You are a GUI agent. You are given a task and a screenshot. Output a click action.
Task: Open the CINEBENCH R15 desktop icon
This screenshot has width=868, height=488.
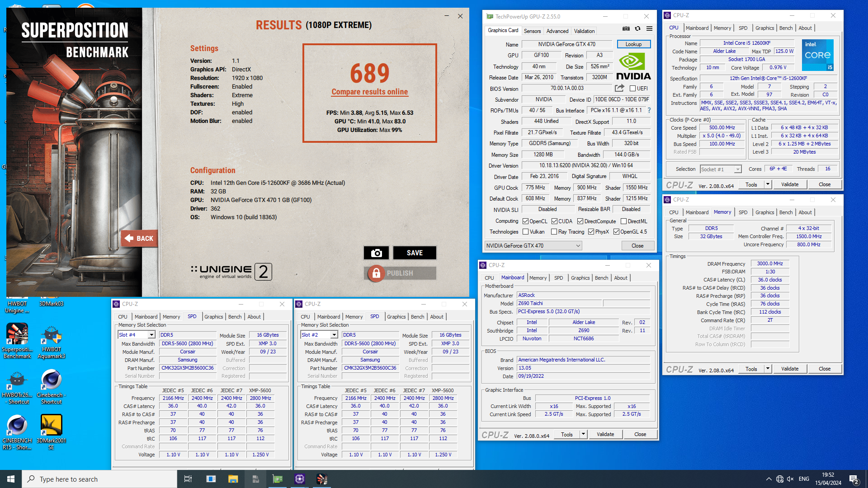[x=17, y=432]
